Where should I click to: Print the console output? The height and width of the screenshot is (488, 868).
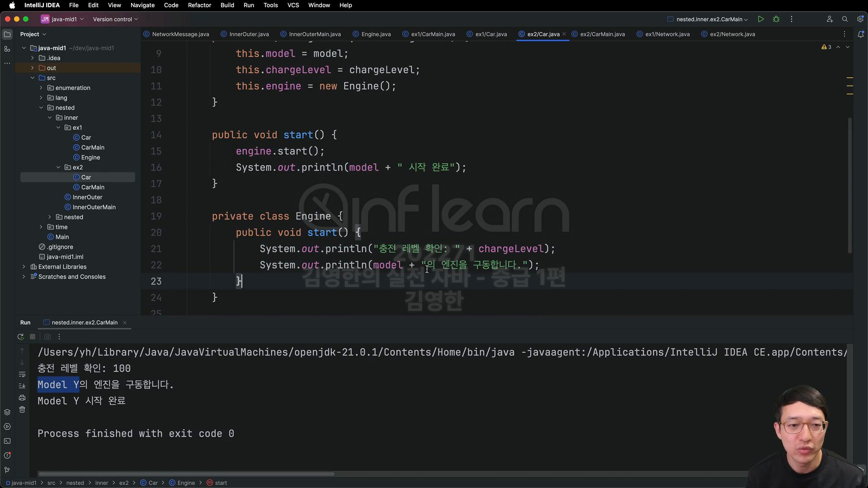(x=22, y=398)
